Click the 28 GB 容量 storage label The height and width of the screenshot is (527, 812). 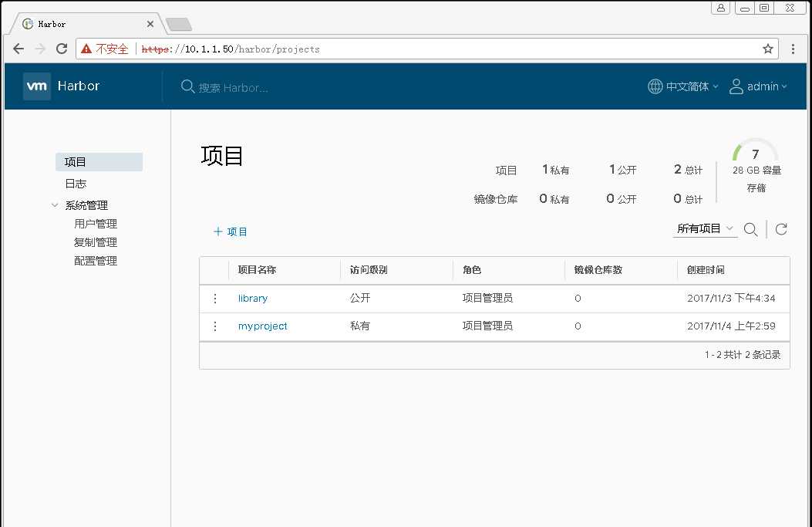(756, 170)
